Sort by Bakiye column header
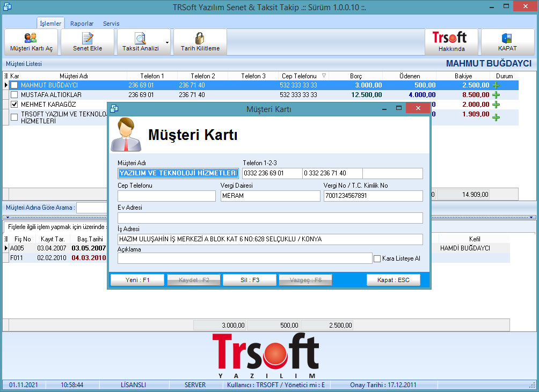Image resolution: width=539 pixels, height=392 pixels. click(x=463, y=76)
